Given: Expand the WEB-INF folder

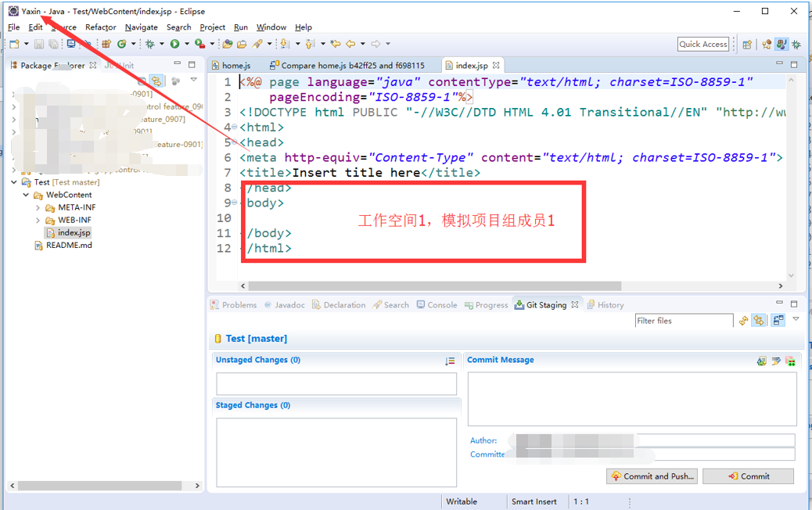Looking at the screenshot, I should tap(38, 220).
